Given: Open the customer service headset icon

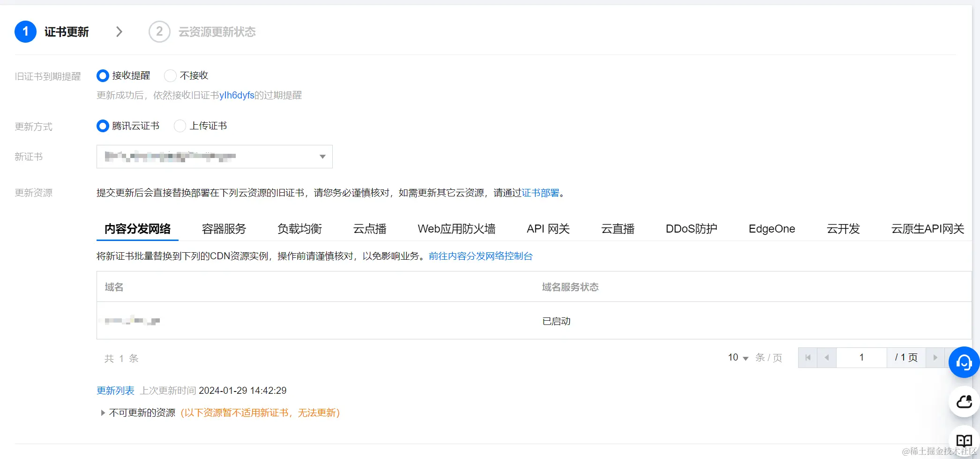Looking at the screenshot, I should tap(964, 362).
